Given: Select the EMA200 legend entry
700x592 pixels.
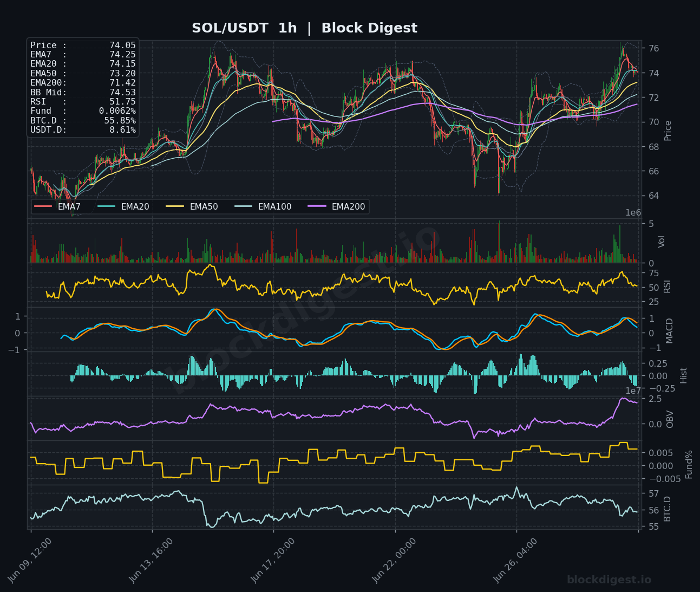Looking at the screenshot, I should [337, 206].
